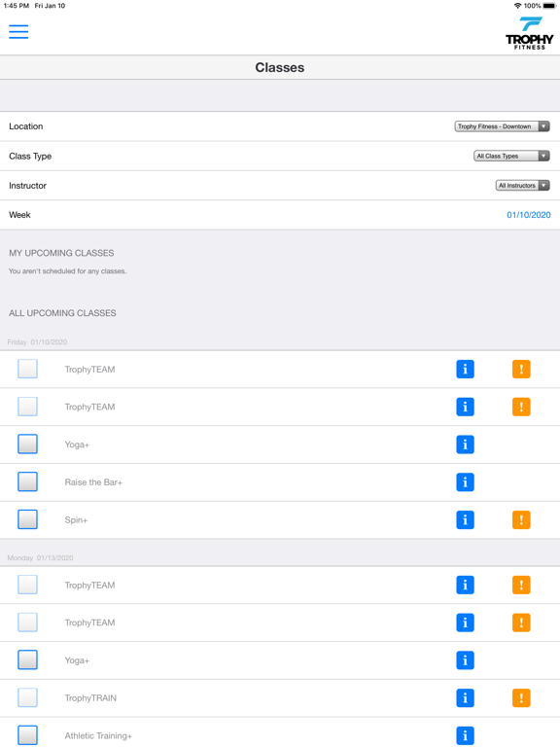Check the second Monday TrophyTEAM checkbox
This screenshot has width=560, height=747.
[x=27, y=622]
